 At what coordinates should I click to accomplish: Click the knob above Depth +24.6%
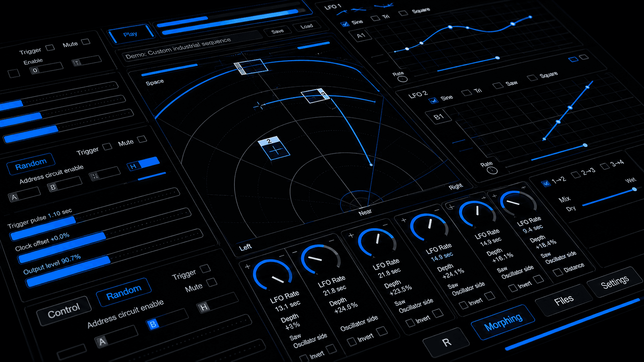click(x=320, y=259)
